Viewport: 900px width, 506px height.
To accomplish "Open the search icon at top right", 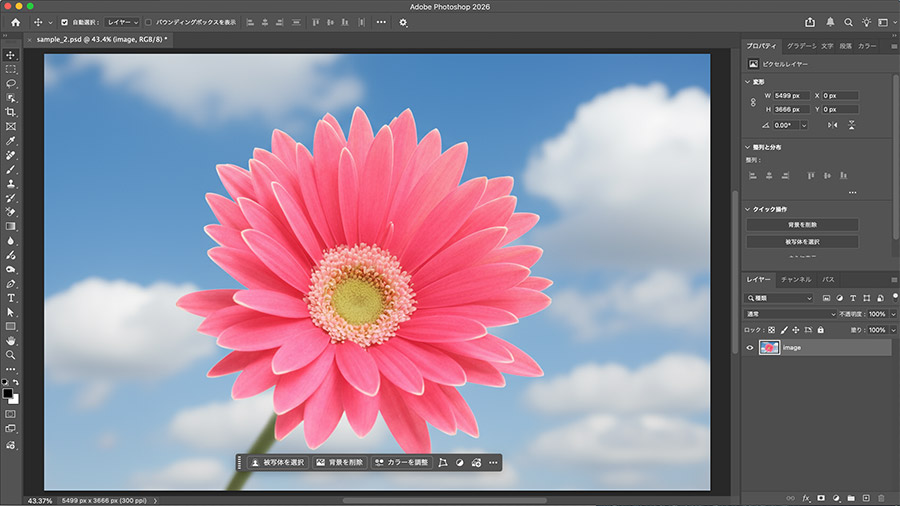I will [849, 22].
